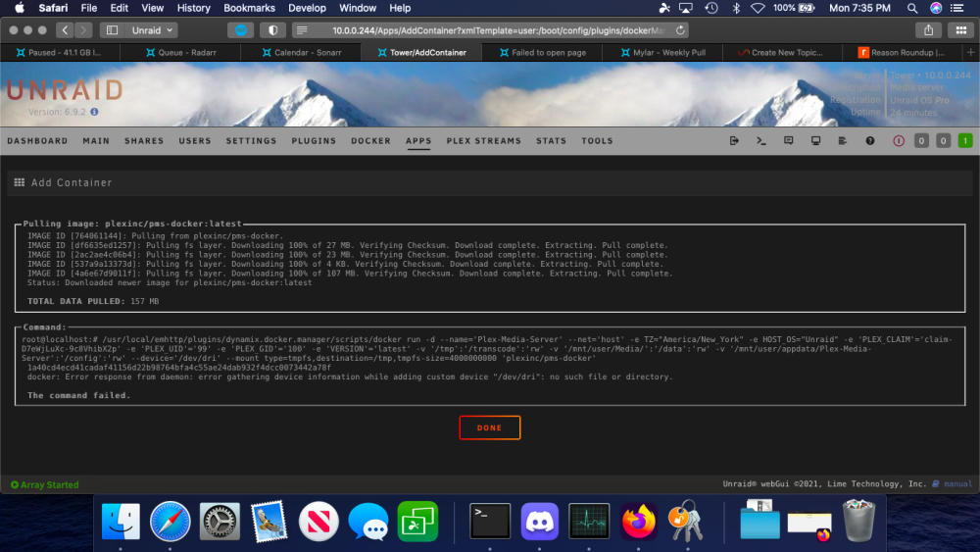The width and height of the screenshot is (980, 552).
Task: Open the Bookmarks menu
Action: tap(249, 8)
